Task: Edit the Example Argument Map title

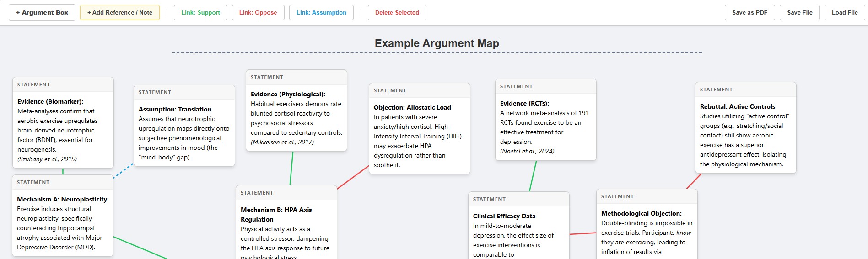Action: coord(437,43)
